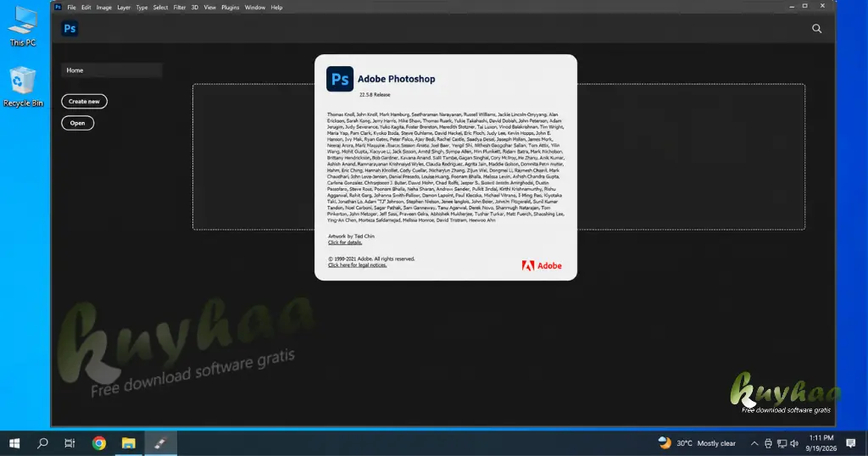
Task: Open the Select menu
Action: point(160,7)
